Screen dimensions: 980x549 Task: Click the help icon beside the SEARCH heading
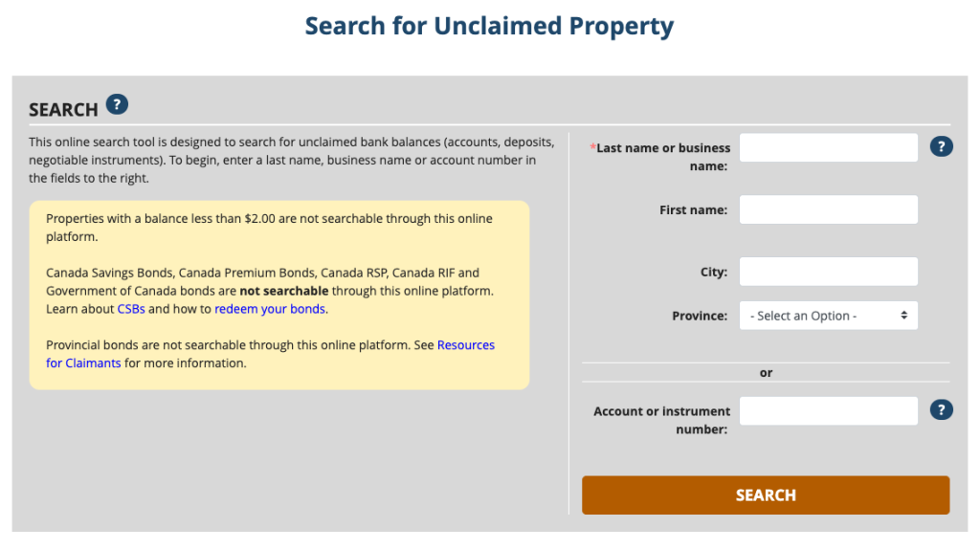point(117,104)
